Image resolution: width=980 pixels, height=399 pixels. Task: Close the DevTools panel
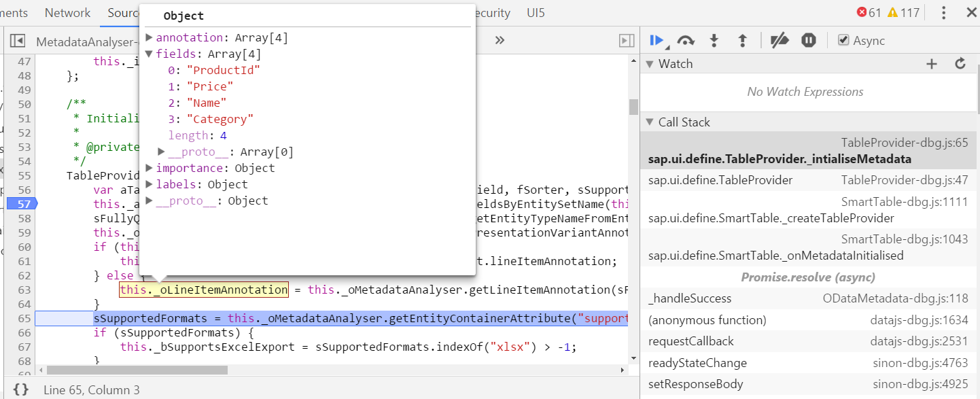tap(970, 13)
